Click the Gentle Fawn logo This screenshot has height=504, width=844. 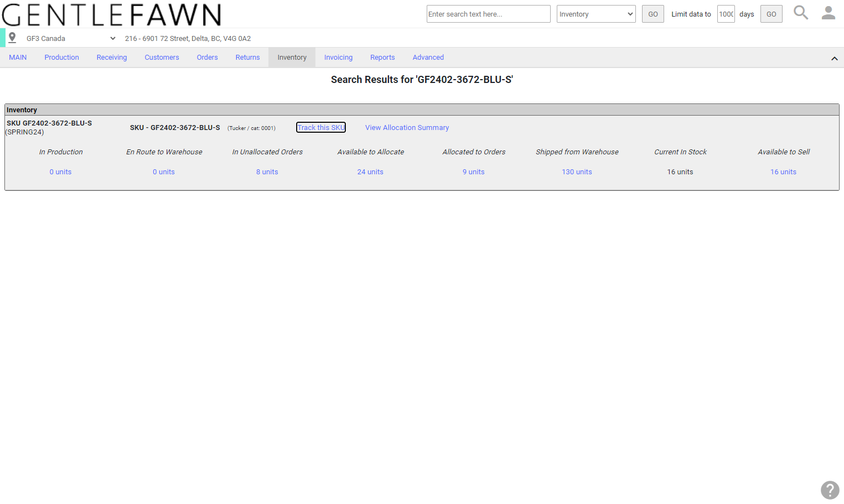click(111, 15)
